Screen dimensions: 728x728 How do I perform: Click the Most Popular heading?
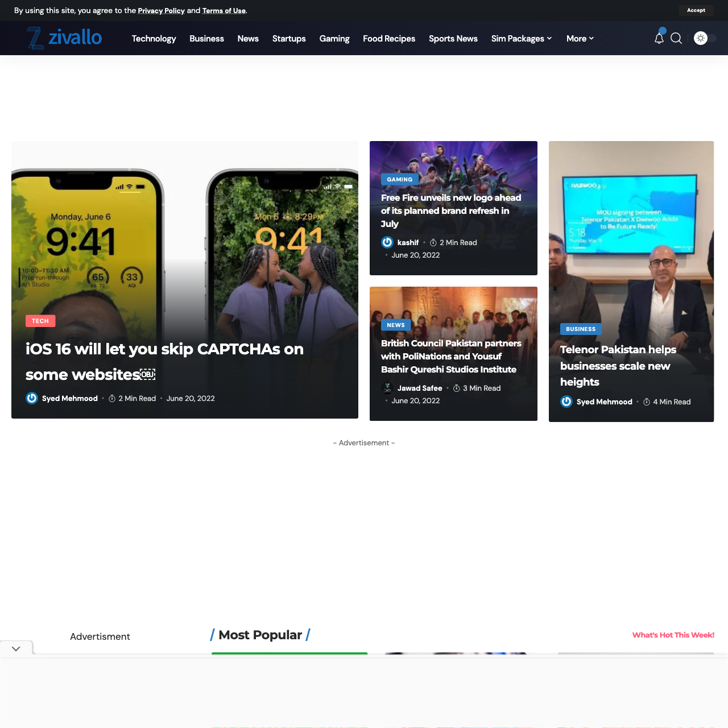pos(260,635)
